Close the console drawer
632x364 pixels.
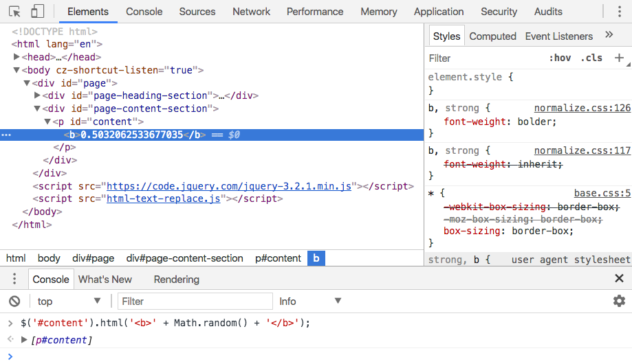click(x=619, y=278)
